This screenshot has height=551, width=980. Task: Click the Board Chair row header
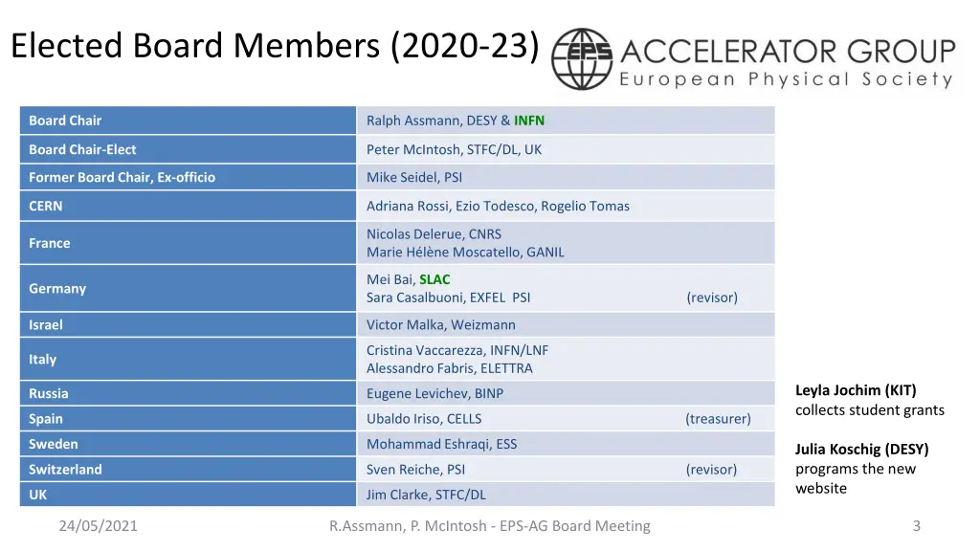(x=189, y=121)
